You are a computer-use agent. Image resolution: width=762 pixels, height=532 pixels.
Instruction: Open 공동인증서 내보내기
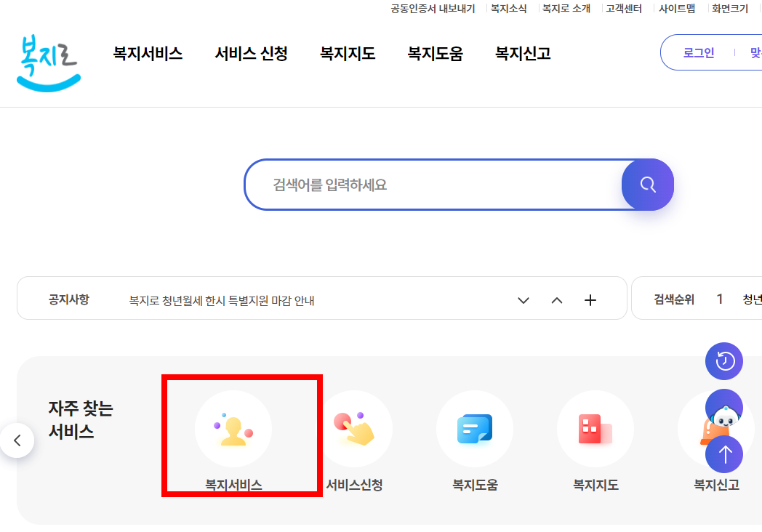click(433, 8)
